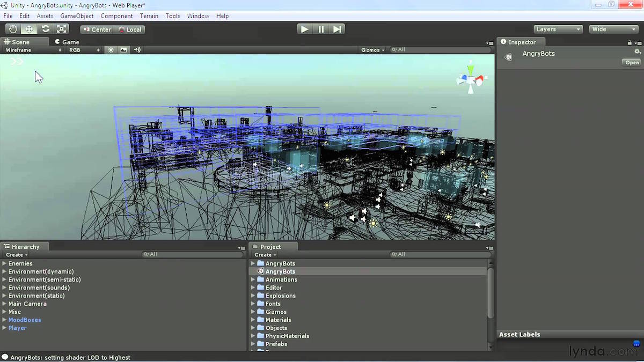Click Editor folder icon
Screen dimensions: 644x362
pos(261,287)
